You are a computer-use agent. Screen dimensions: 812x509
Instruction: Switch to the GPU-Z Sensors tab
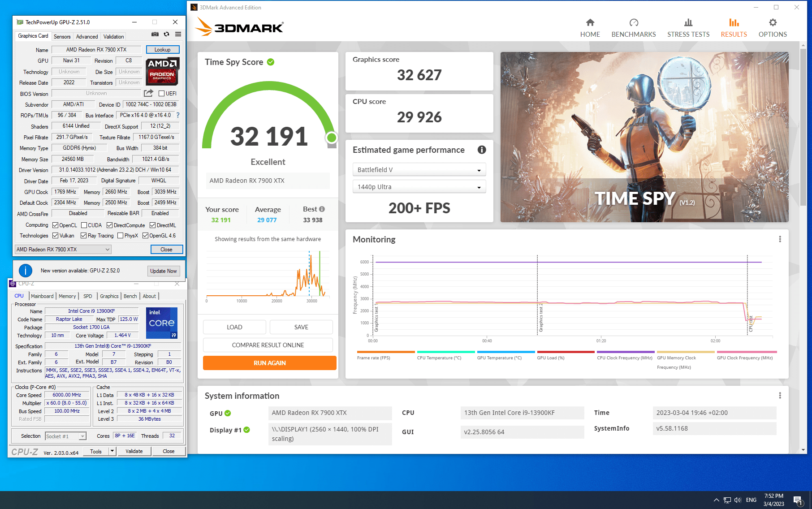(62, 37)
